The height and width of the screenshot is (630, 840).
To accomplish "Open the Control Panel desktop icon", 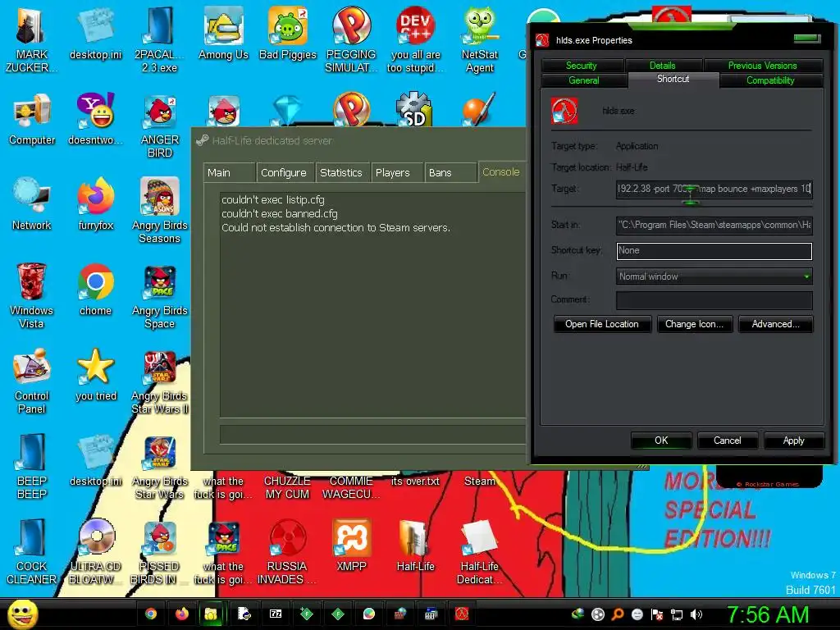I will coord(32,381).
